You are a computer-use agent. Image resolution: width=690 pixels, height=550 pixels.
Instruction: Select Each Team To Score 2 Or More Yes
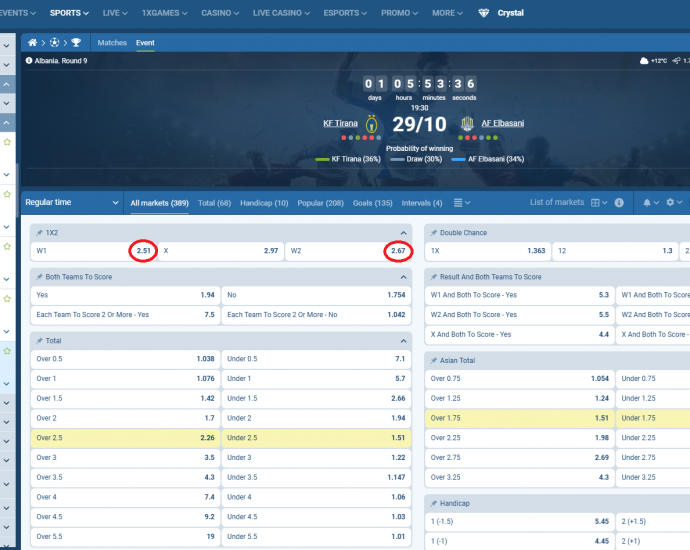[125, 315]
